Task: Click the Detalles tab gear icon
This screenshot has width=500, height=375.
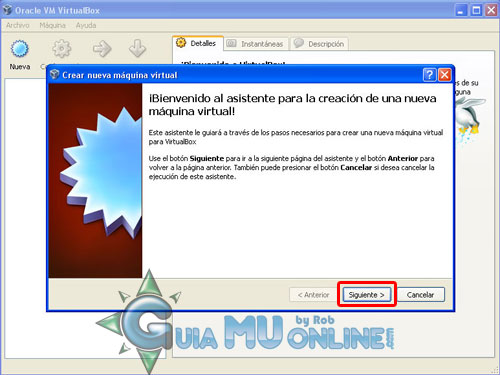Action: pos(181,43)
